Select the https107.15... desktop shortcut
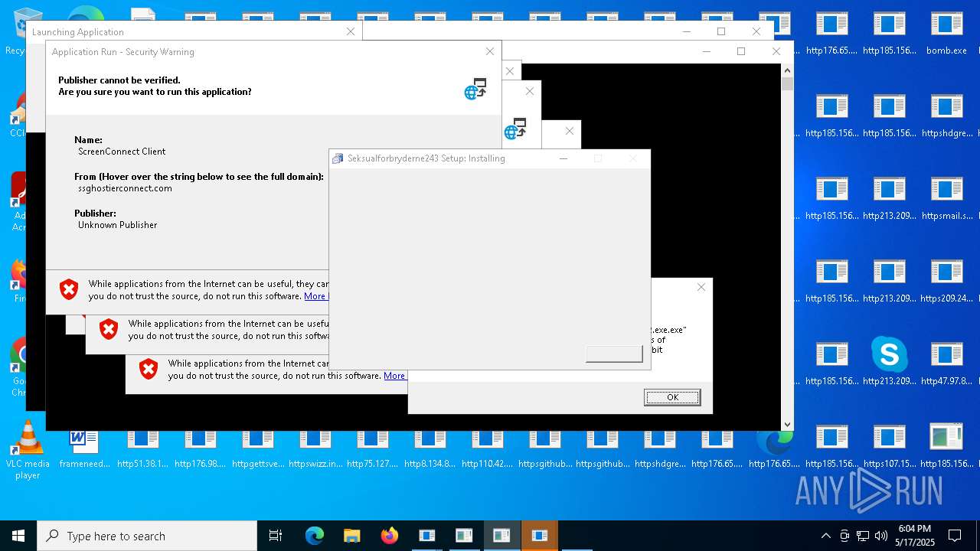The image size is (980, 551). [x=889, y=447]
